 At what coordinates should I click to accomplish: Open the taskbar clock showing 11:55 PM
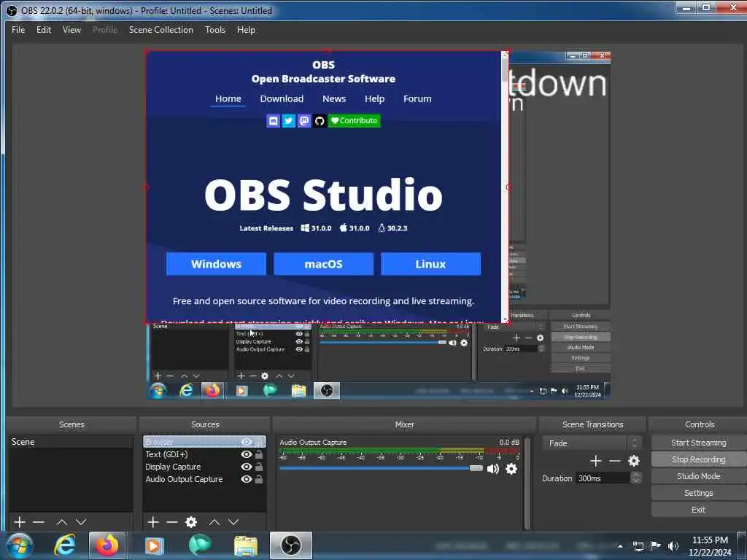(710, 546)
